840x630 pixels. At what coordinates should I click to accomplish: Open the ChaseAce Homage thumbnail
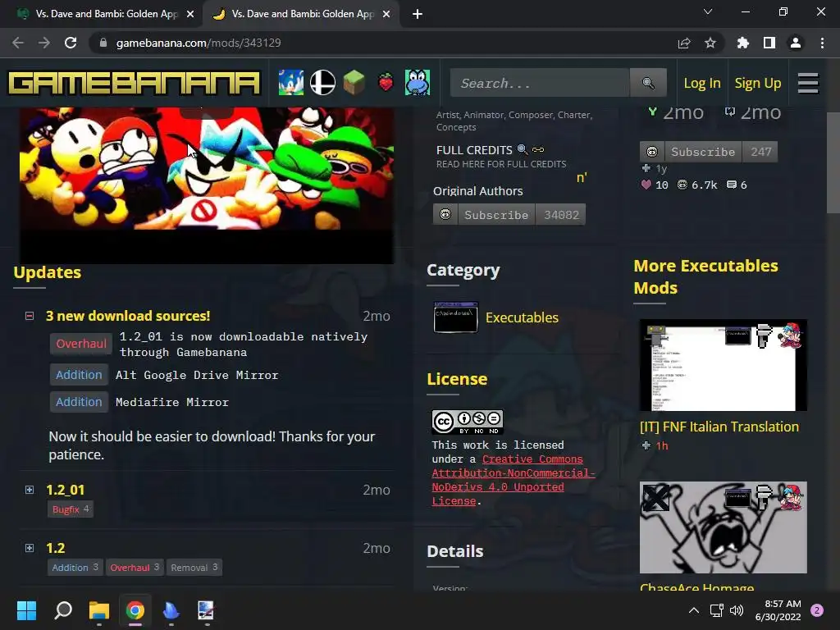pyautogui.click(x=724, y=527)
